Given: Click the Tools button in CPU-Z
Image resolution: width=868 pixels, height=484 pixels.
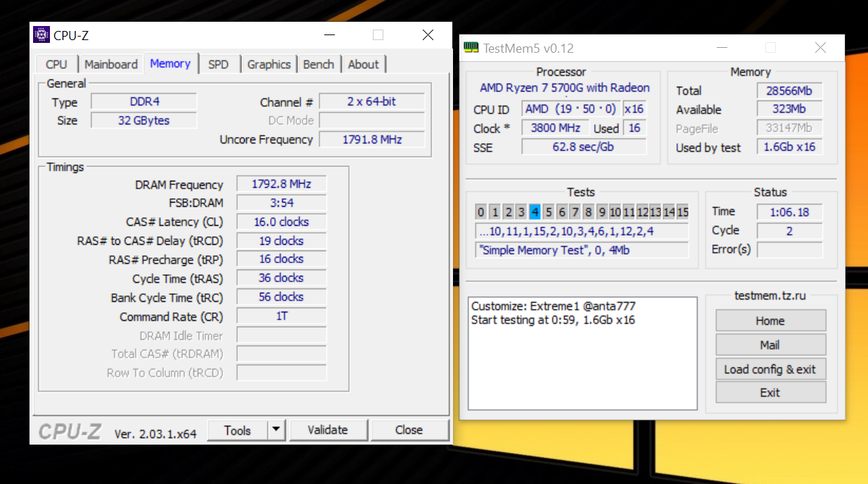Looking at the screenshot, I should (237, 431).
